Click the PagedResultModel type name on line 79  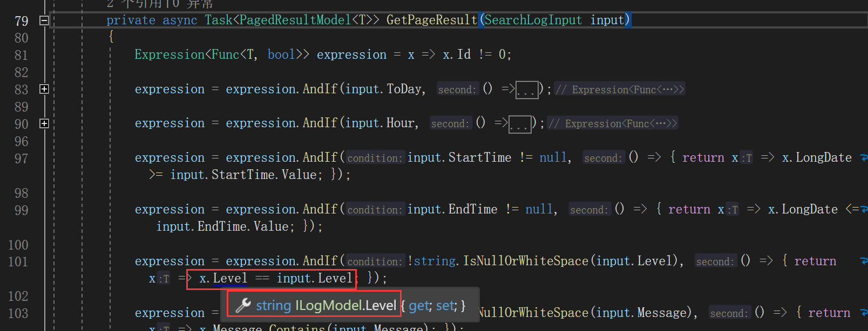pyautogui.click(x=295, y=20)
